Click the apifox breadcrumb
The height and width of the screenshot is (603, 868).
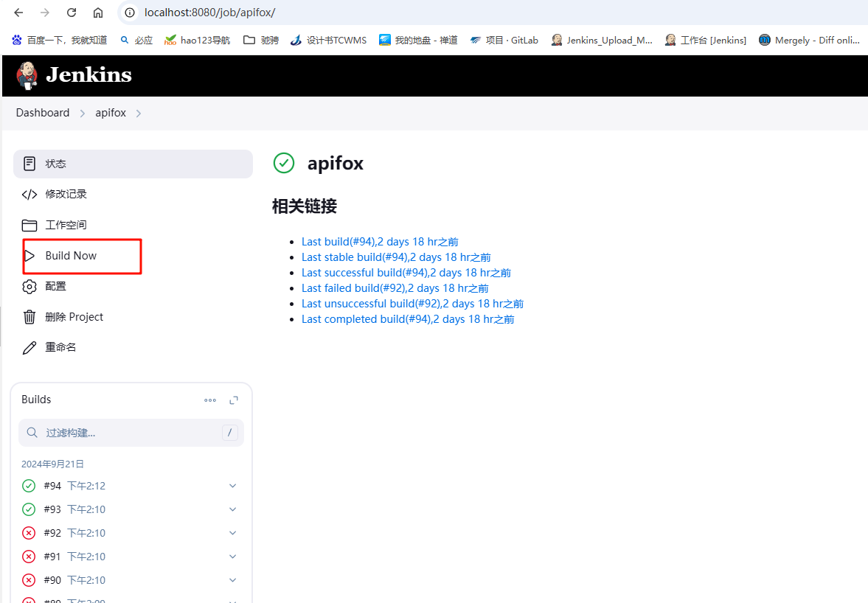(111, 113)
